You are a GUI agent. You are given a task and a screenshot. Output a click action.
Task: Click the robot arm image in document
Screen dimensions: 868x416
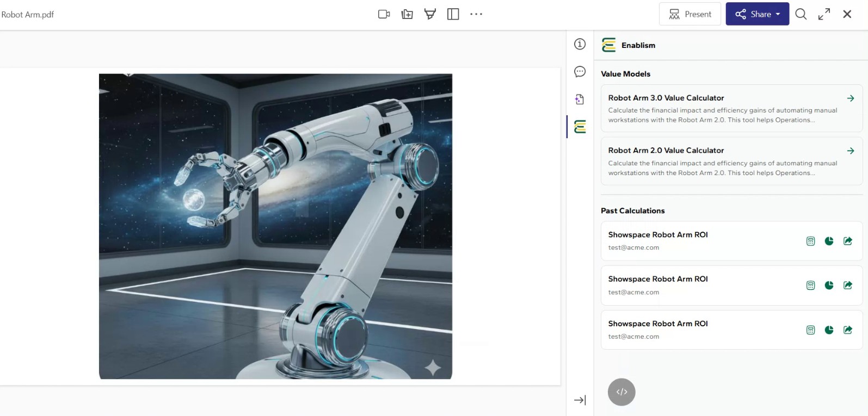tap(275, 226)
